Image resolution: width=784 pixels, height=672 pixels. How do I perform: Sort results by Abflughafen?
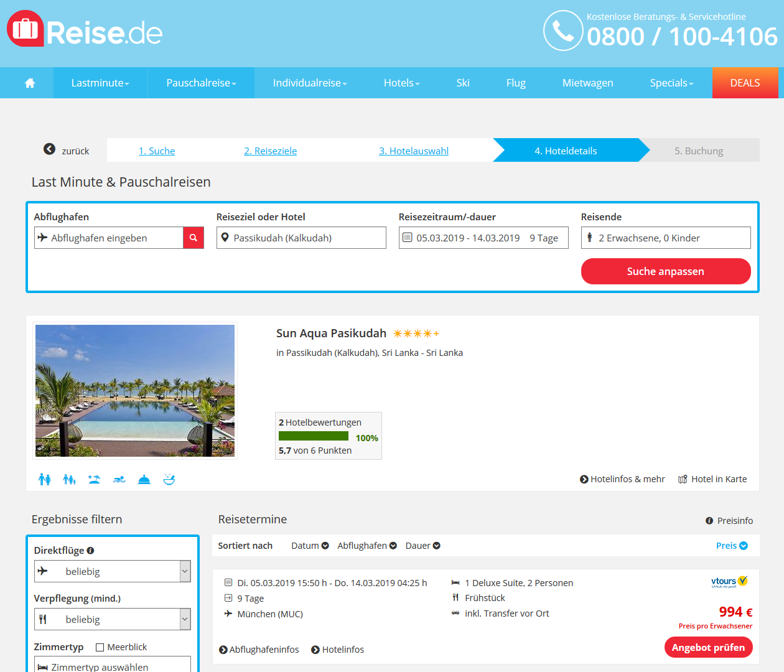[367, 546]
